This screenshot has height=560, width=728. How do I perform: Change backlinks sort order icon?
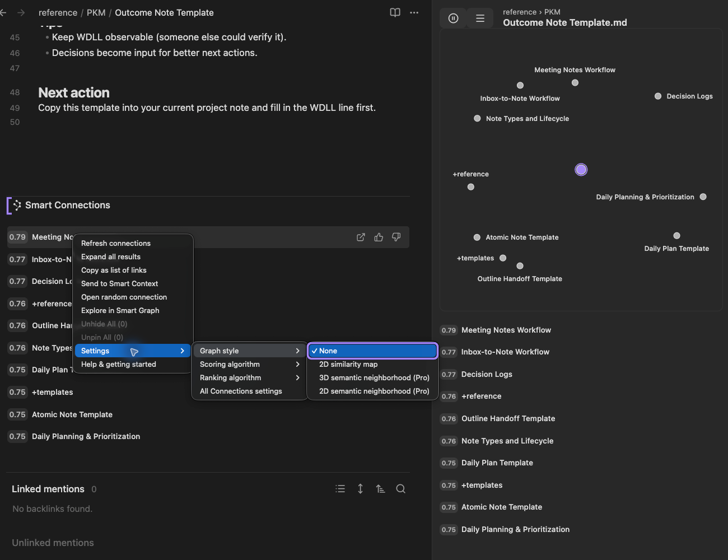pos(380,489)
